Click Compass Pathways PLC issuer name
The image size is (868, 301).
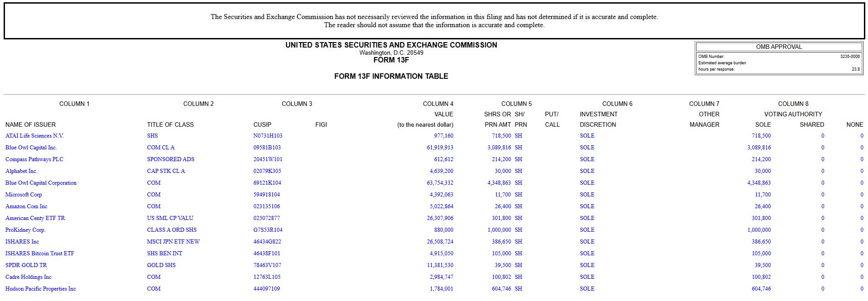tap(34, 159)
